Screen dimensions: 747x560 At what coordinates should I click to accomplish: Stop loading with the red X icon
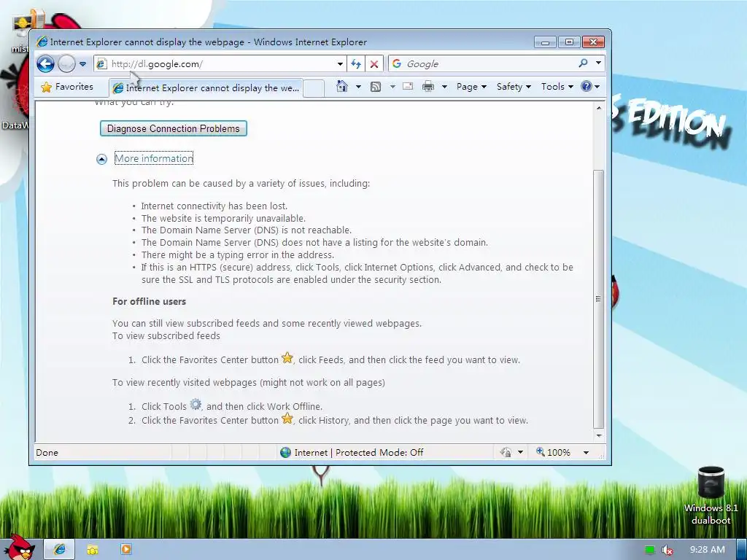pos(374,64)
